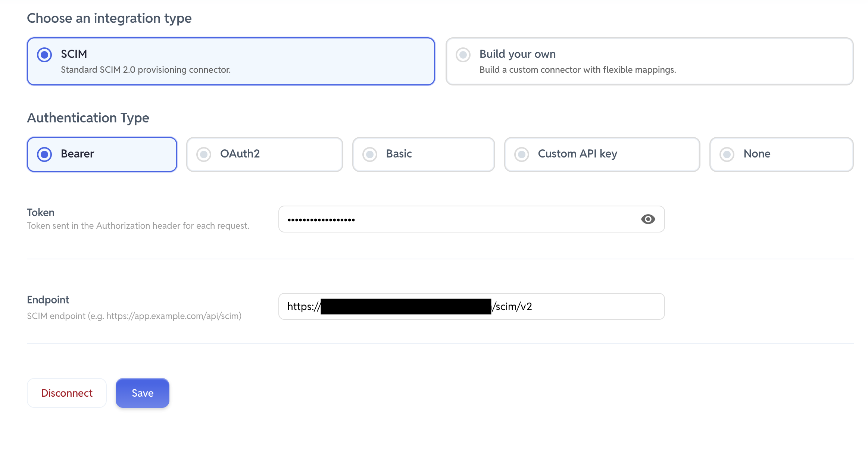The image size is (868, 459).
Task: Select Bearer authentication radio button
Action: pos(44,154)
